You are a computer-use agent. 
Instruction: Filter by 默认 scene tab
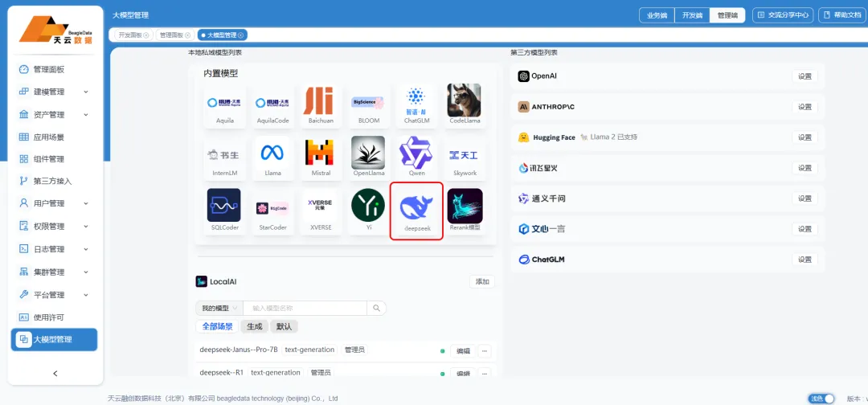pos(284,326)
